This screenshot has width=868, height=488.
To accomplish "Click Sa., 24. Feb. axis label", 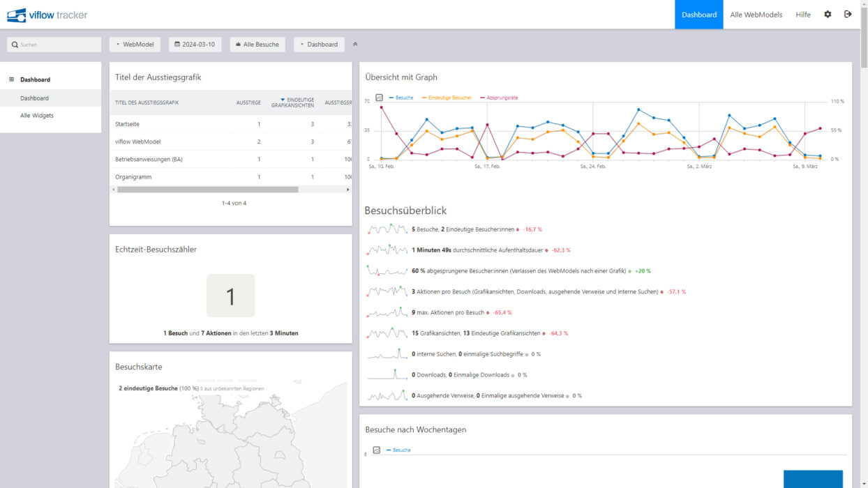I will pyautogui.click(x=593, y=167).
